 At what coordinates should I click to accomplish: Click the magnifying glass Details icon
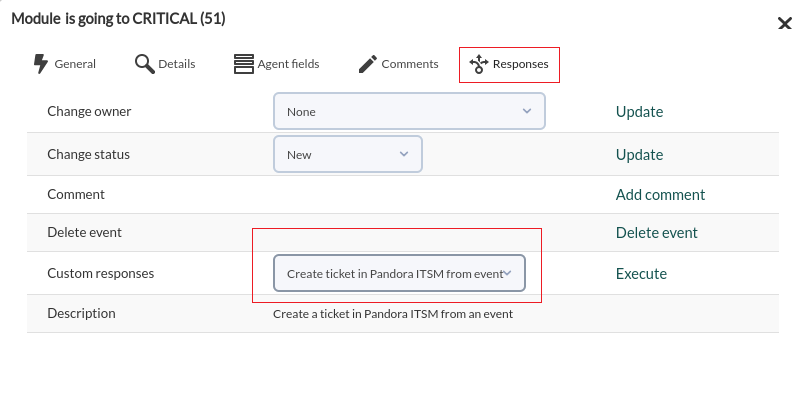145,64
